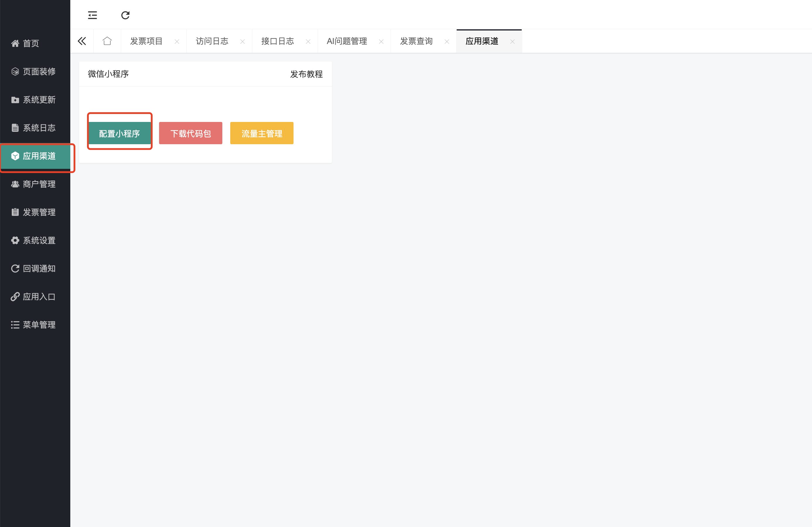
Task: Click the refresh page icon
Action: 125,15
